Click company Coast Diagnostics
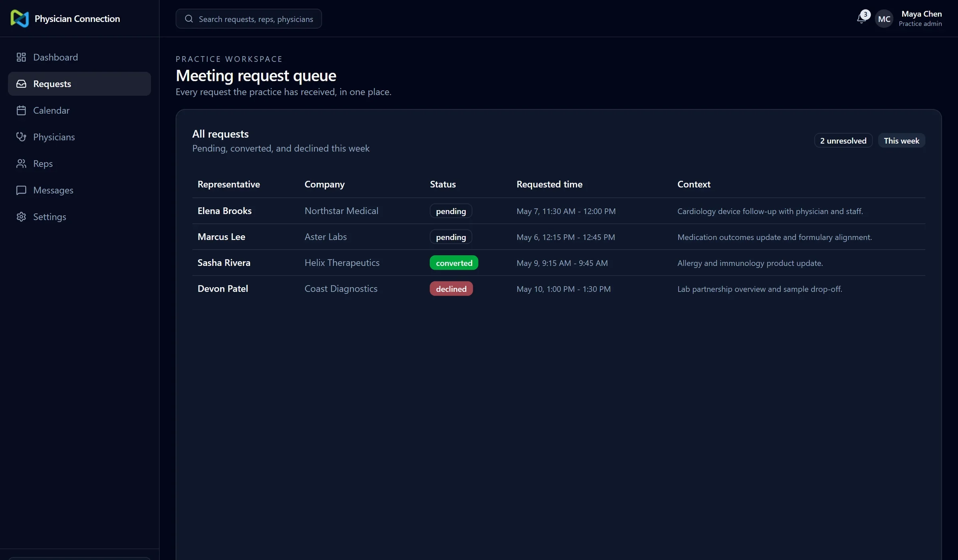The height and width of the screenshot is (560, 958). point(341,289)
